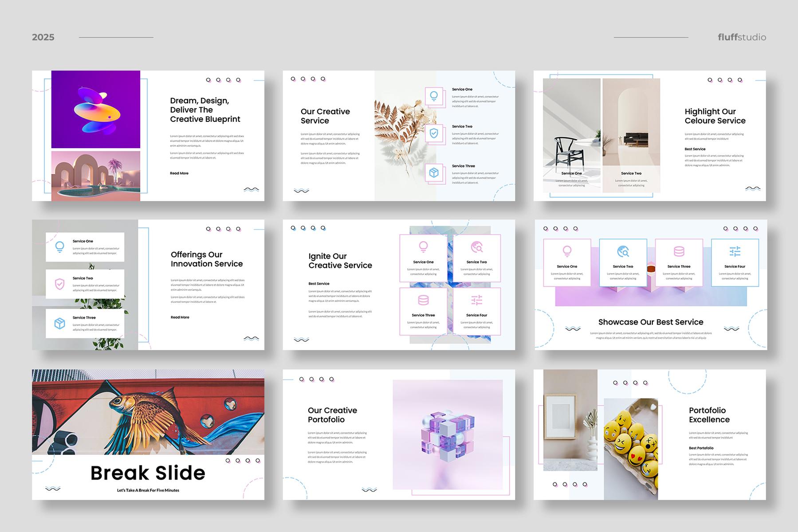Select the shield icon beside Service Two in Offerings slide
This screenshot has width=798, height=532.
(x=59, y=284)
